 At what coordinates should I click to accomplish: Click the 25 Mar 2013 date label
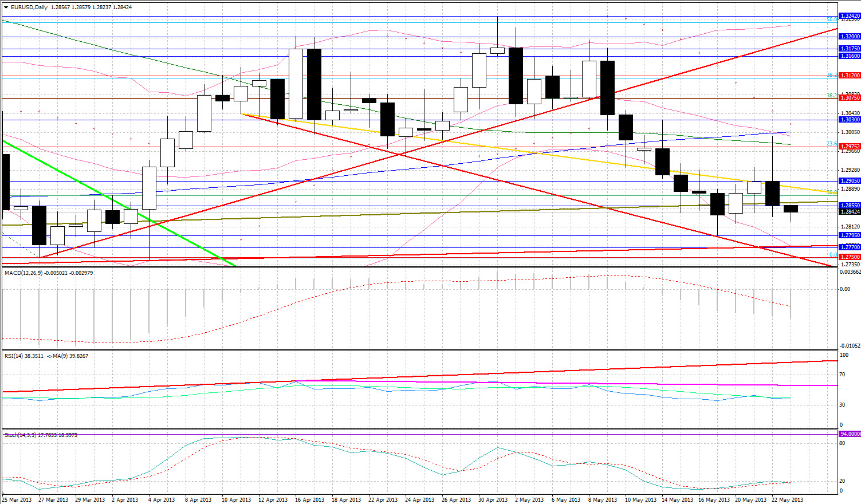click(x=17, y=499)
